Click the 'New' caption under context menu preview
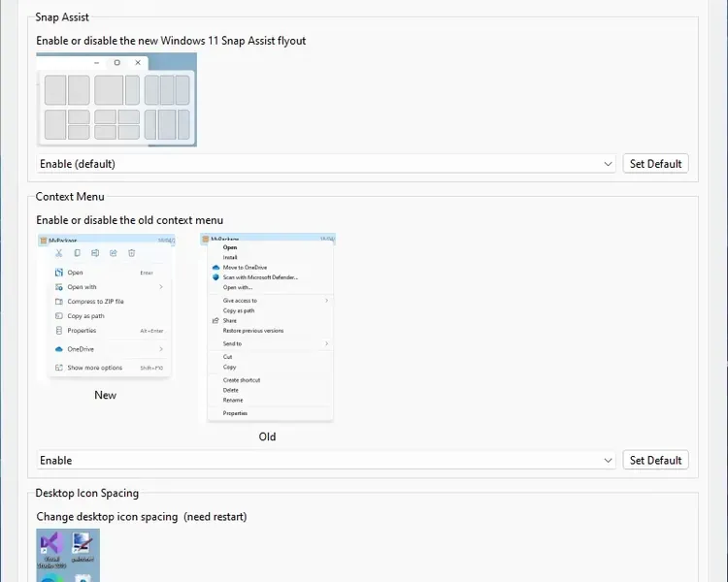Viewport: 728px width, 582px height. (106, 395)
